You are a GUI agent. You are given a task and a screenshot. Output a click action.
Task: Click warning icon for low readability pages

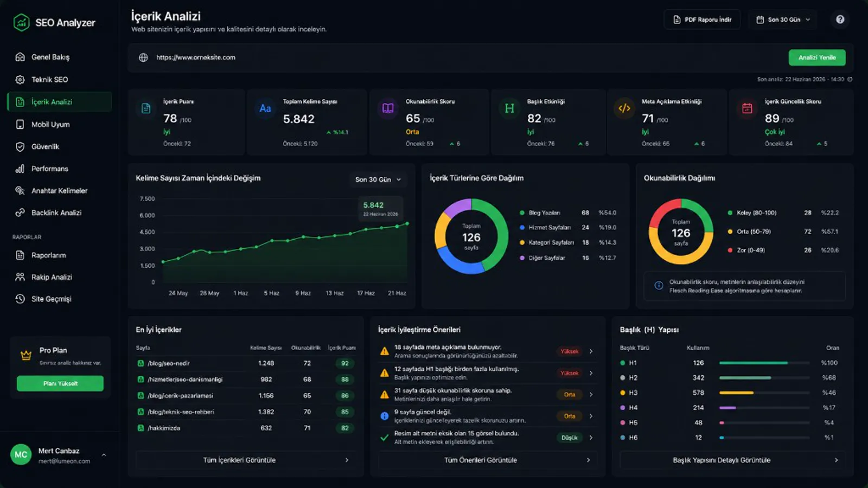coord(385,395)
